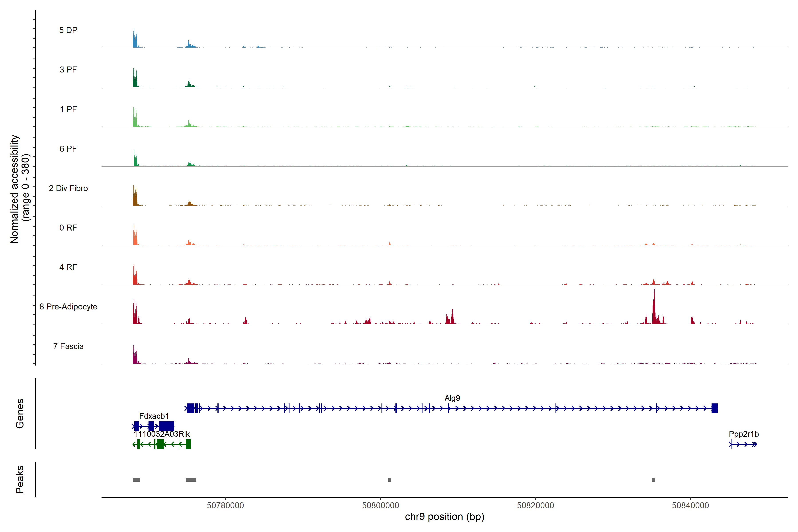Click the small peak marker near 50800000

click(x=389, y=480)
